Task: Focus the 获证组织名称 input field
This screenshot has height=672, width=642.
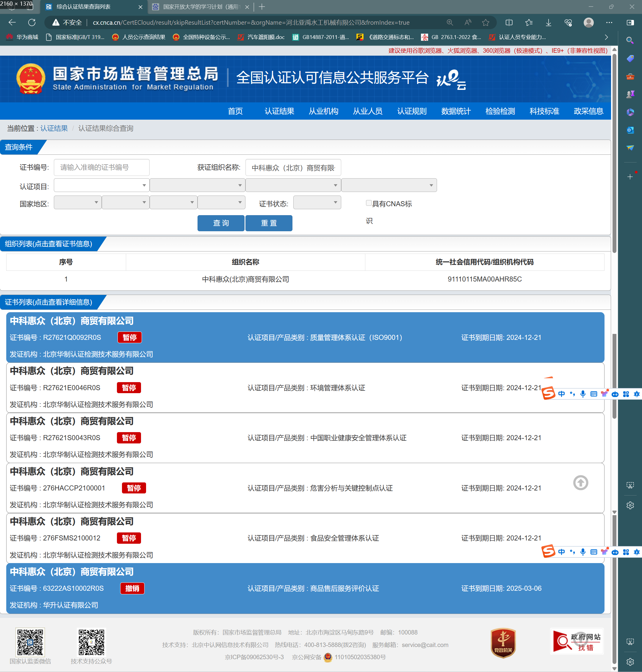Action: [293, 167]
